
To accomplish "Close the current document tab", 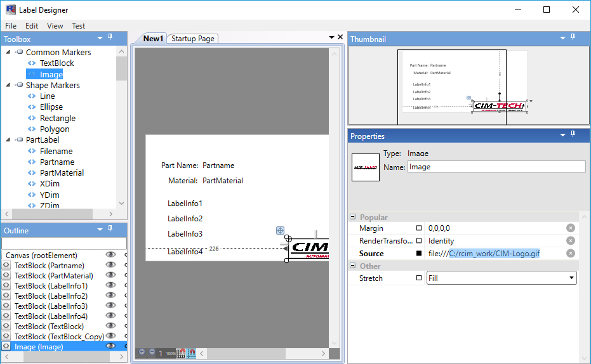I will 340,37.
